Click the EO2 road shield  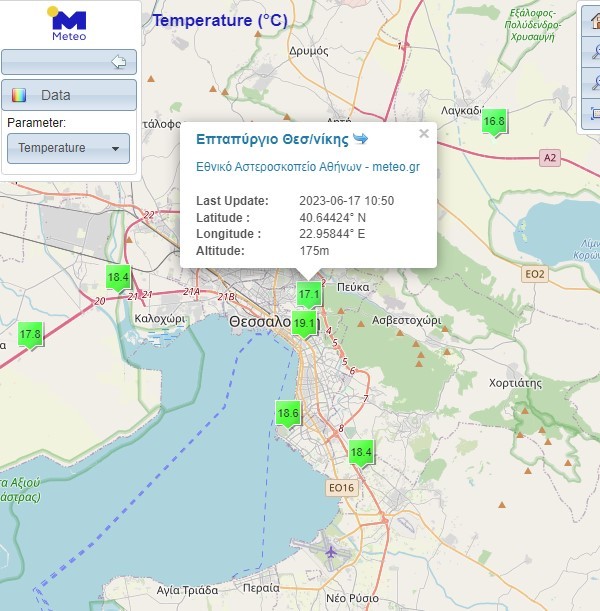pyautogui.click(x=535, y=274)
